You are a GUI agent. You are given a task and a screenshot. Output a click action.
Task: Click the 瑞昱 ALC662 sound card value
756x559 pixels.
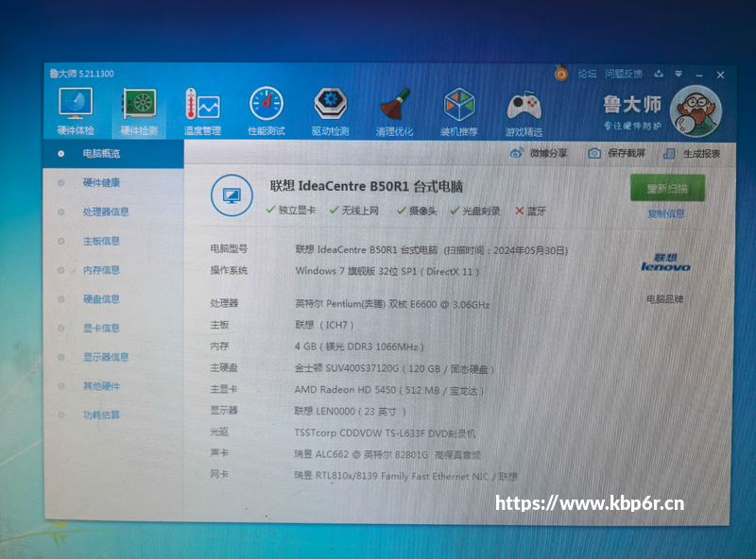(387, 454)
